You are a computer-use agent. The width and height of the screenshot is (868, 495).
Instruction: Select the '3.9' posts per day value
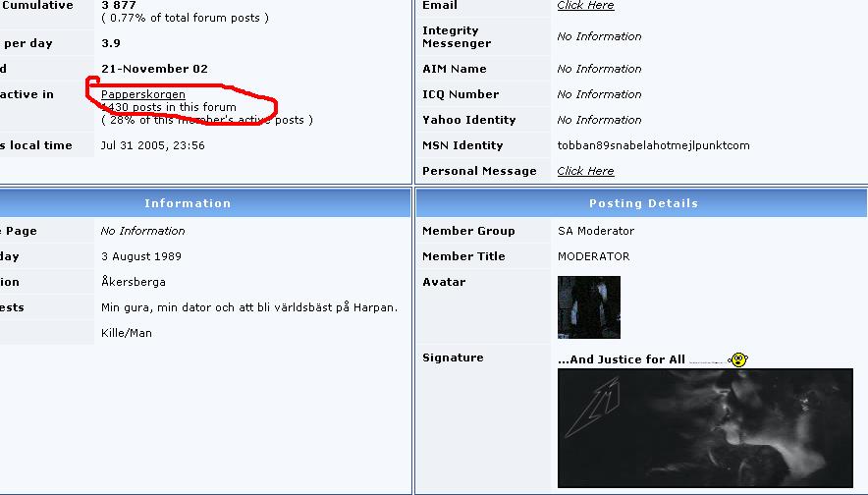pyautogui.click(x=111, y=43)
